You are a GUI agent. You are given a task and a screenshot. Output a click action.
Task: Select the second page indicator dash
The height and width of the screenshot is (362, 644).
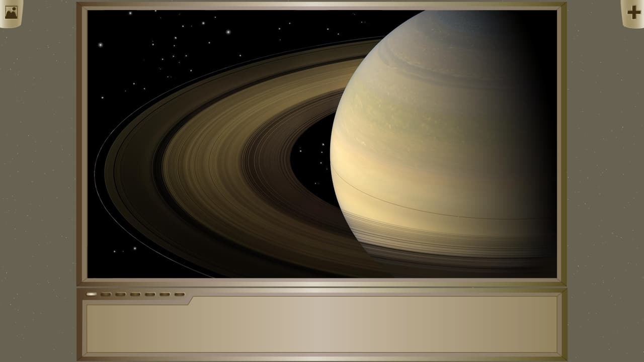[106, 294]
